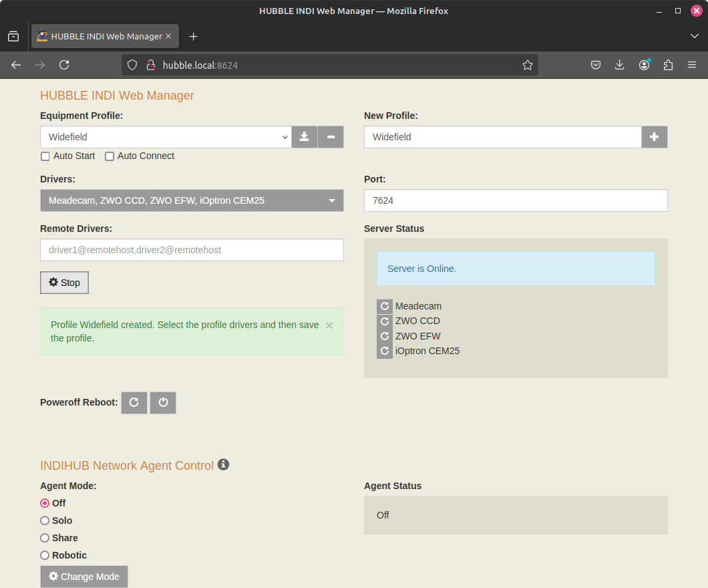Viewport: 708px width, 588px height.
Task: Maximize the Firefox window
Action: click(678, 11)
